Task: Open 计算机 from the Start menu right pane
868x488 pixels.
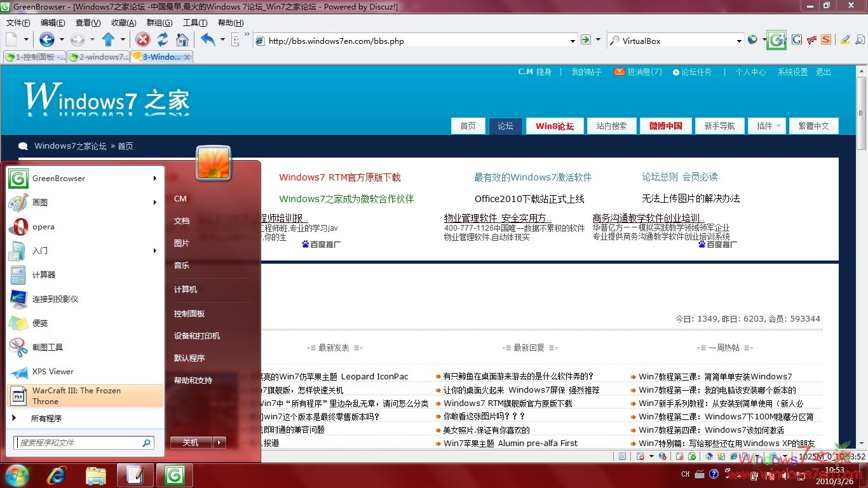Action: click(x=186, y=289)
